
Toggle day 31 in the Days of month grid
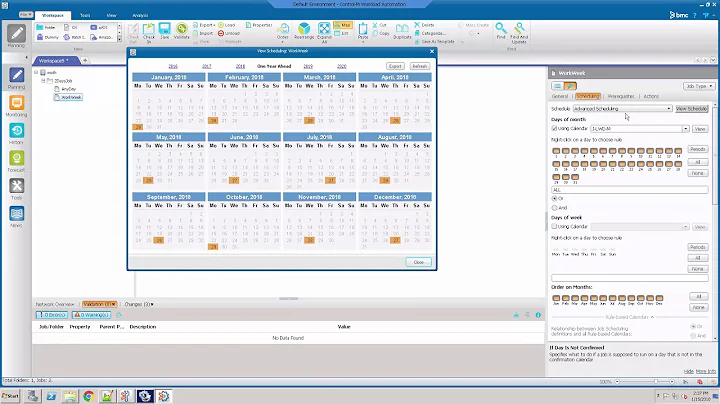point(575,177)
